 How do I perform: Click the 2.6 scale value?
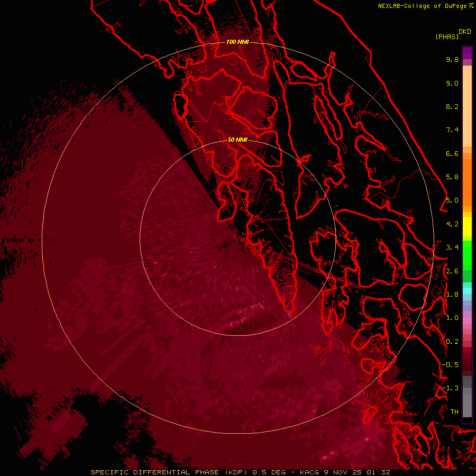tap(452, 271)
